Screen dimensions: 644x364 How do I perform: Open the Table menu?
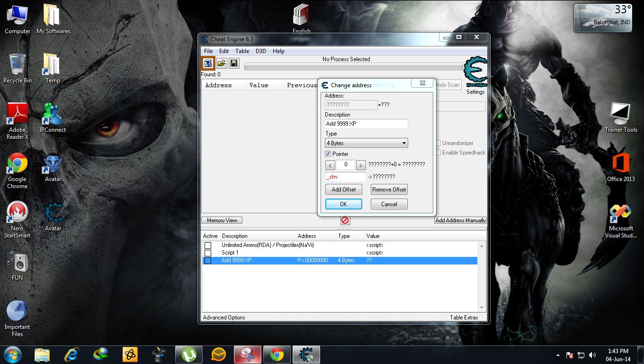242,51
